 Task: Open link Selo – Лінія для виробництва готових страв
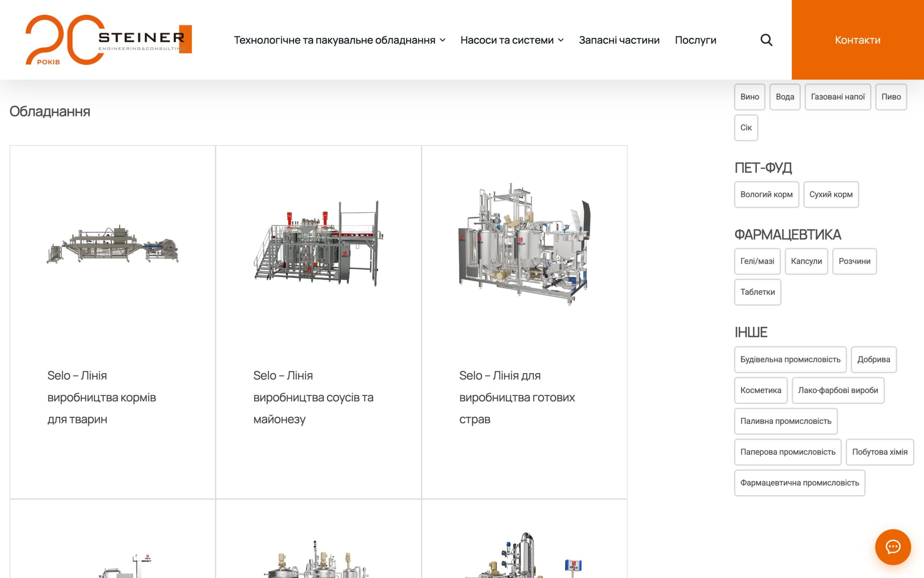(517, 398)
